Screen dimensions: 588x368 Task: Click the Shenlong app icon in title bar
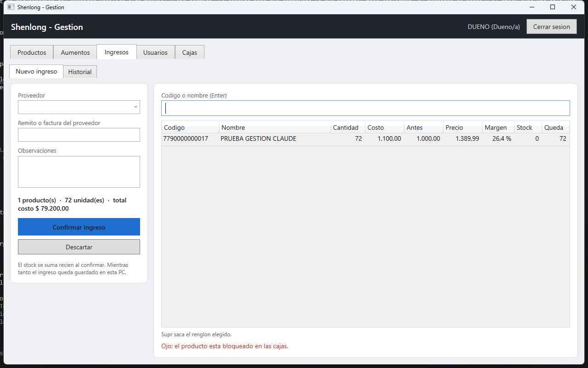(x=11, y=7)
